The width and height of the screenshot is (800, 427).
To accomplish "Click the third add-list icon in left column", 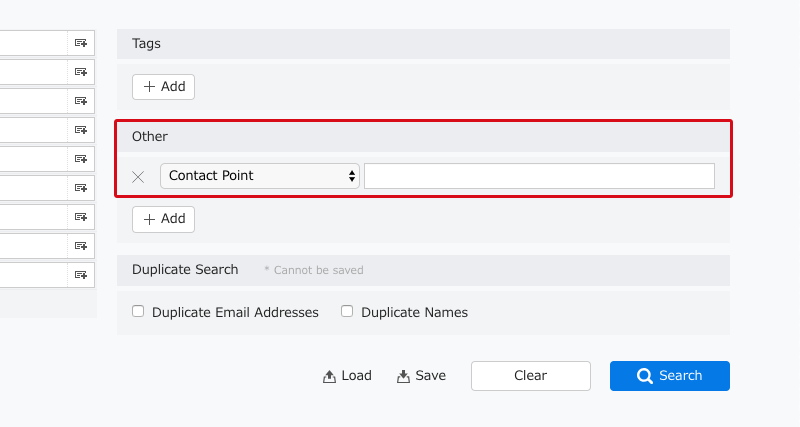I will point(81,101).
